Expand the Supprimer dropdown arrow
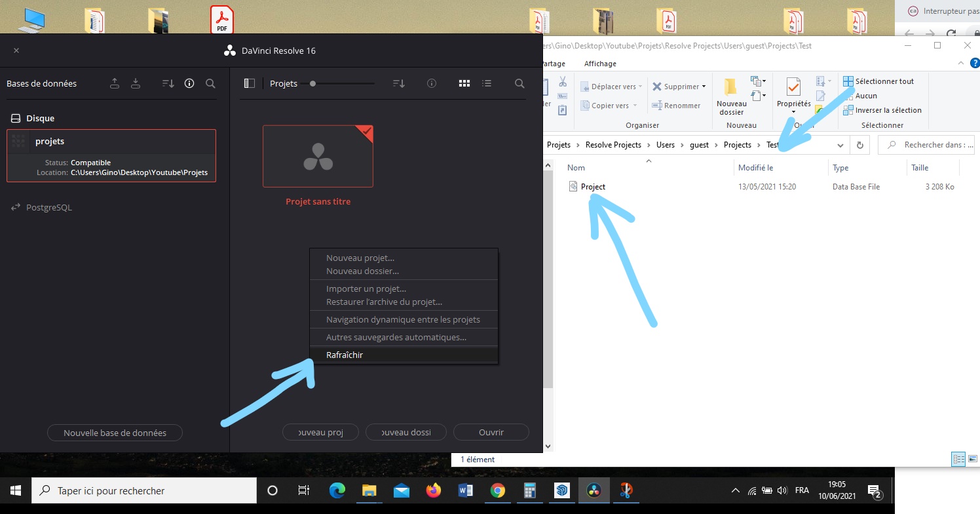Screen dimensions: 980x514 click(x=704, y=87)
